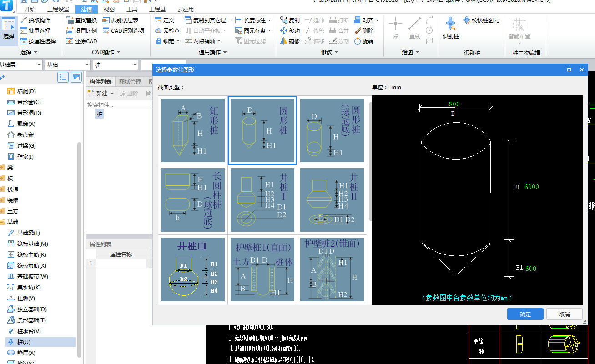Switch to the 图纸管理 panel tab
The height and width of the screenshot is (364, 595).
pyautogui.click(x=130, y=82)
